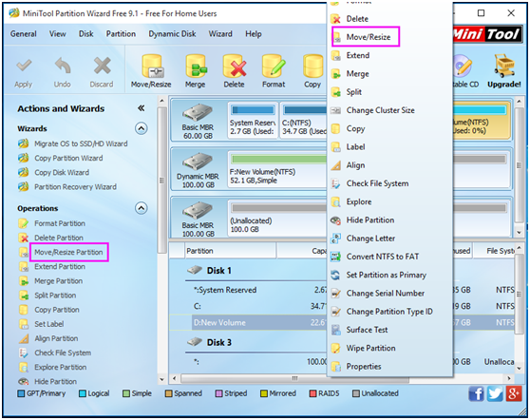Click the partition list horizontal scrollbar

click(294, 378)
